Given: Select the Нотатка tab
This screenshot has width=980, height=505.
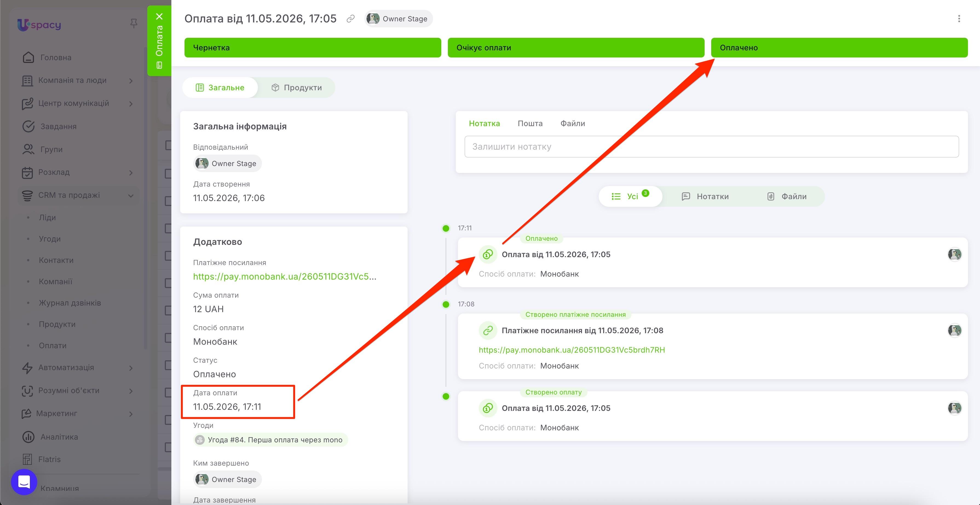Looking at the screenshot, I should tap(484, 123).
